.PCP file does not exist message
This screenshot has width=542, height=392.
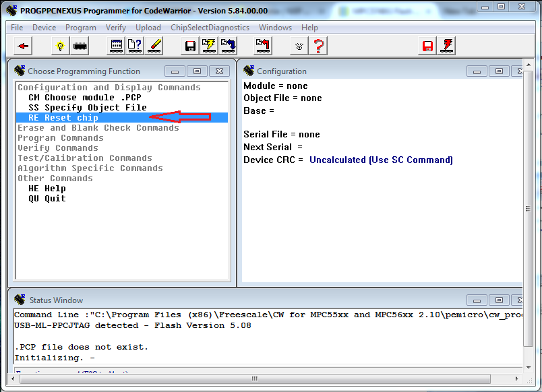click(x=81, y=347)
